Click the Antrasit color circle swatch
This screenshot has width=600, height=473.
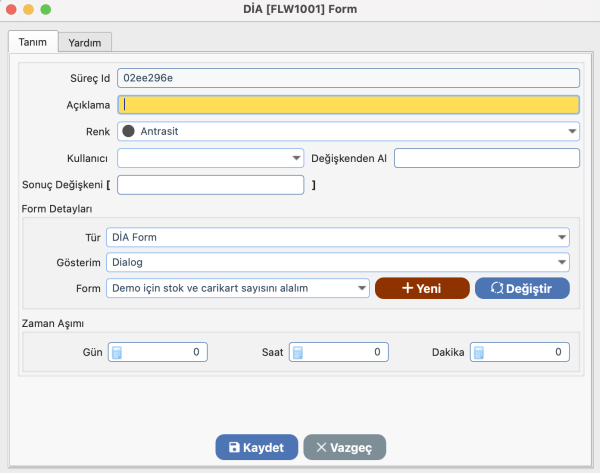coord(127,131)
